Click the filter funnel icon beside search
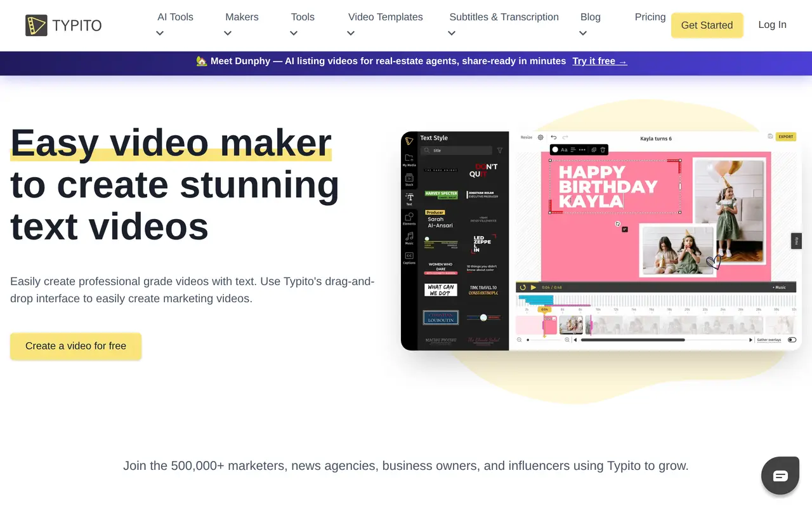 (500, 150)
